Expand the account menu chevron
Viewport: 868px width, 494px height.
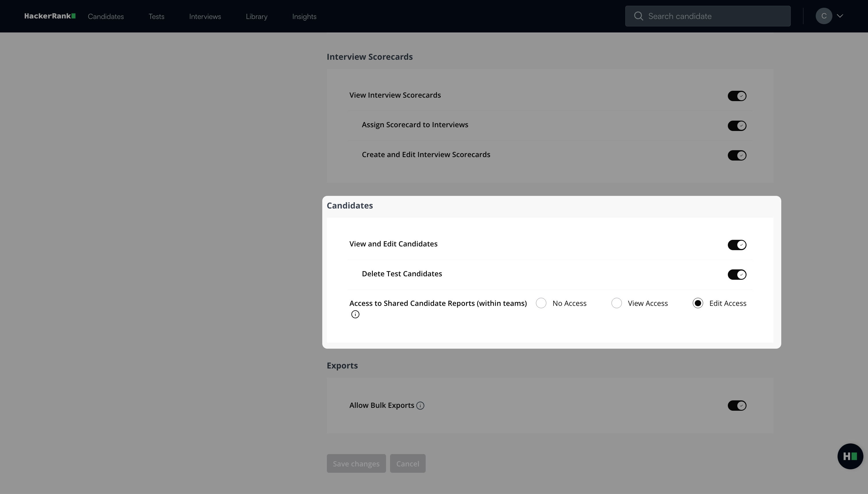[840, 16]
